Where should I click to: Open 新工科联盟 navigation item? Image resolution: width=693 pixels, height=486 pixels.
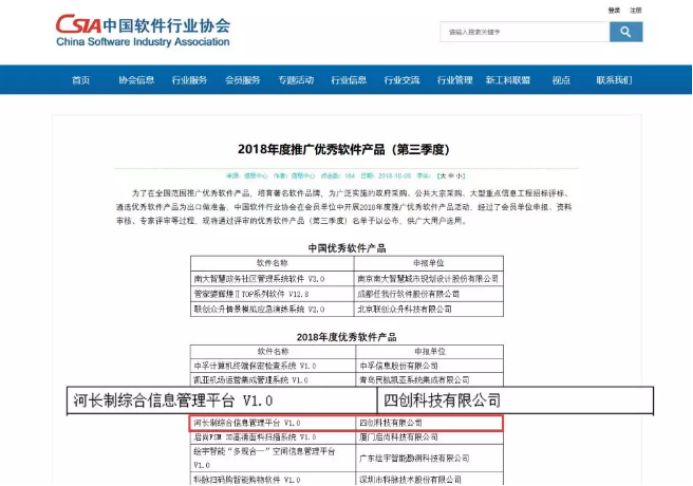click(x=508, y=80)
